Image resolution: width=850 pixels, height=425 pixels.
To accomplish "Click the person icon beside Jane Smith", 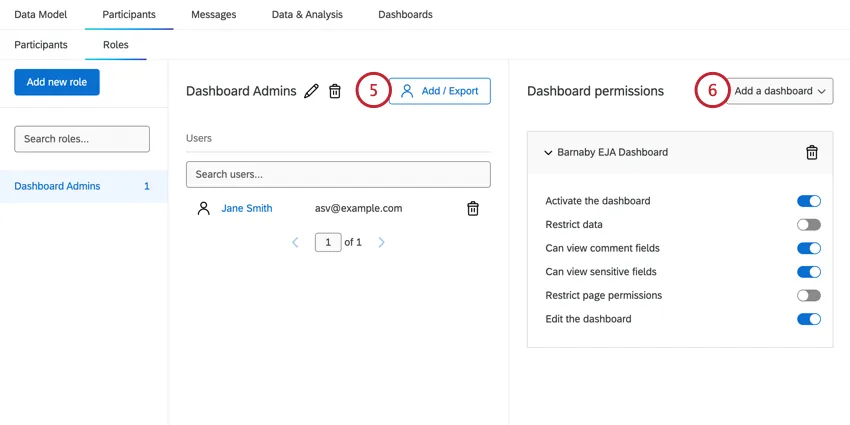I will pos(204,208).
